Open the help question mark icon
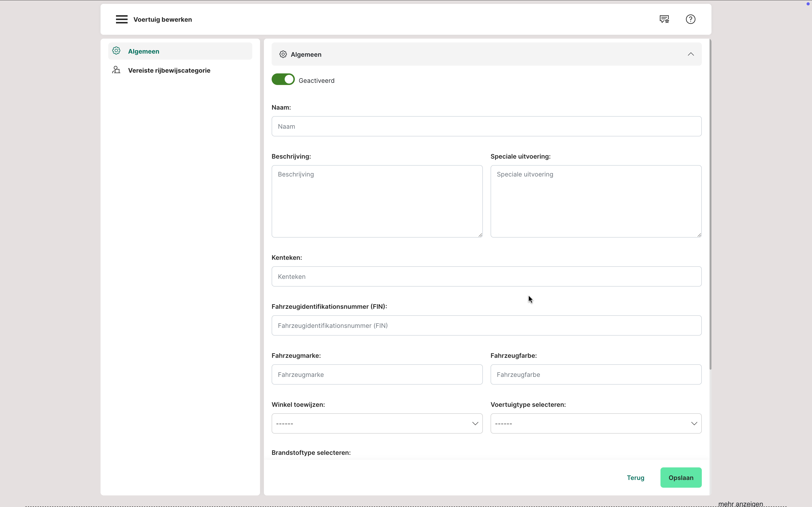The height and width of the screenshot is (507, 812). click(690, 20)
